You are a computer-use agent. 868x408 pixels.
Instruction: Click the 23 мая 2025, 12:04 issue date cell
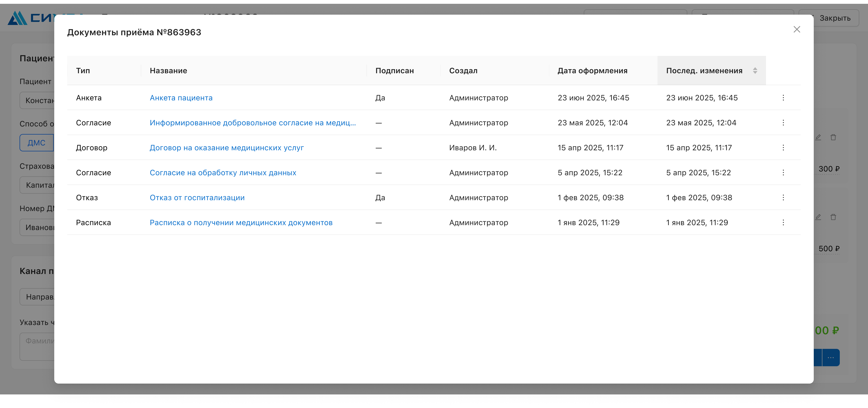pyautogui.click(x=592, y=123)
